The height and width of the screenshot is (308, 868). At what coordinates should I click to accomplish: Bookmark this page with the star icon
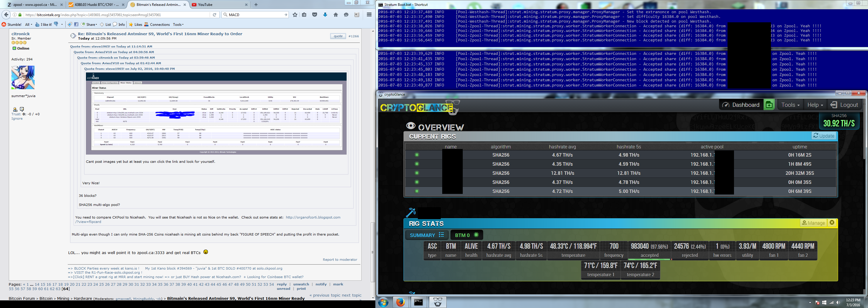(295, 15)
